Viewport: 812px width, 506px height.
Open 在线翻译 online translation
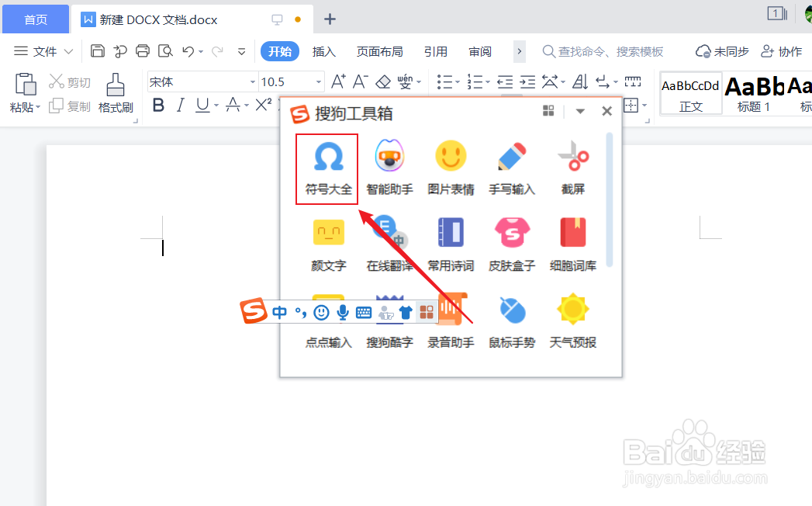(389, 244)
